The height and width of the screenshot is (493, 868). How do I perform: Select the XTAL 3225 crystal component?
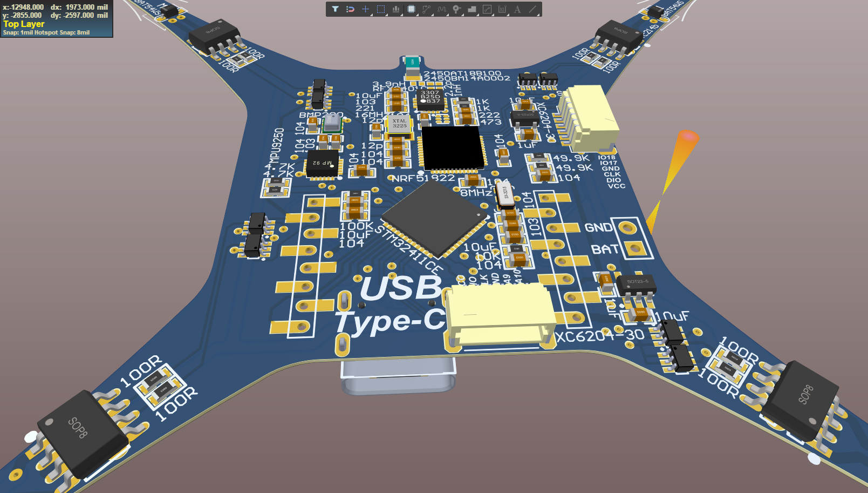(399, 124)
